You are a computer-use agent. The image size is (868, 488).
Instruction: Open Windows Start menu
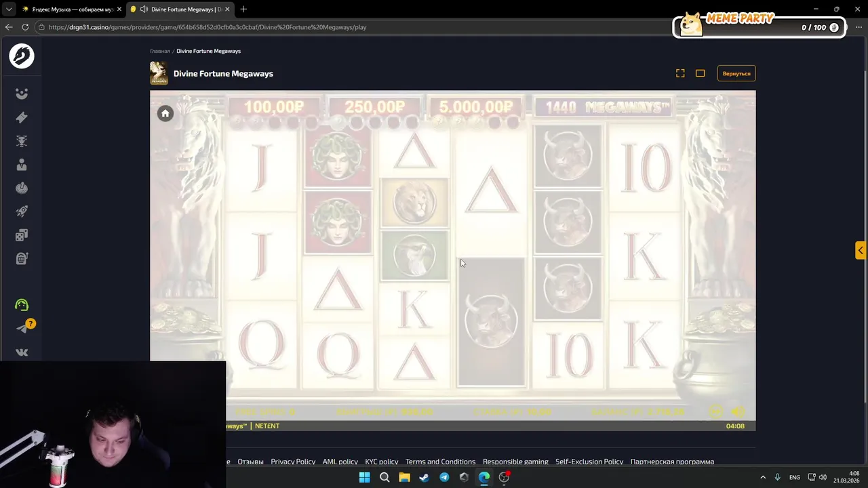tap(364, 477)
